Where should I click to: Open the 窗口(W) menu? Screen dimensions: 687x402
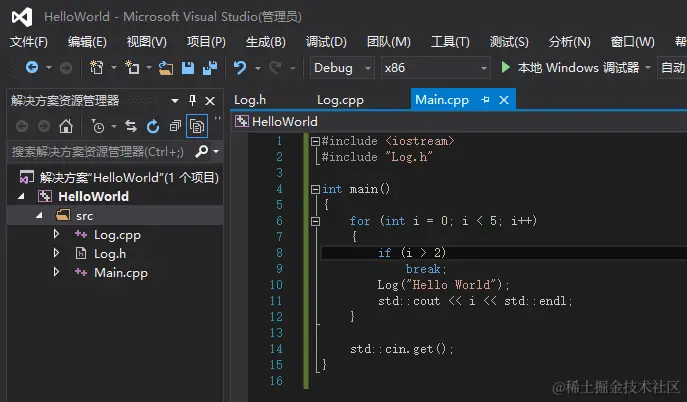pyautogui.click(x=633, y=42)
